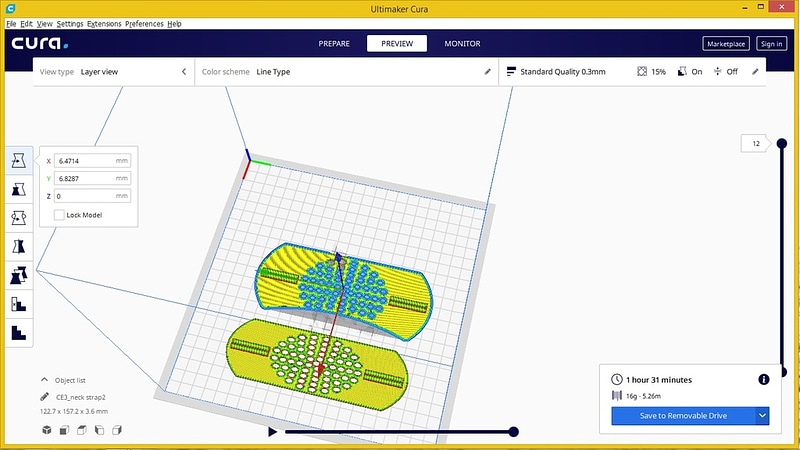Click pencil icon next to CE3_neck strap2
This screenshot has width=800, height=450.
click(x=44, y=396)
